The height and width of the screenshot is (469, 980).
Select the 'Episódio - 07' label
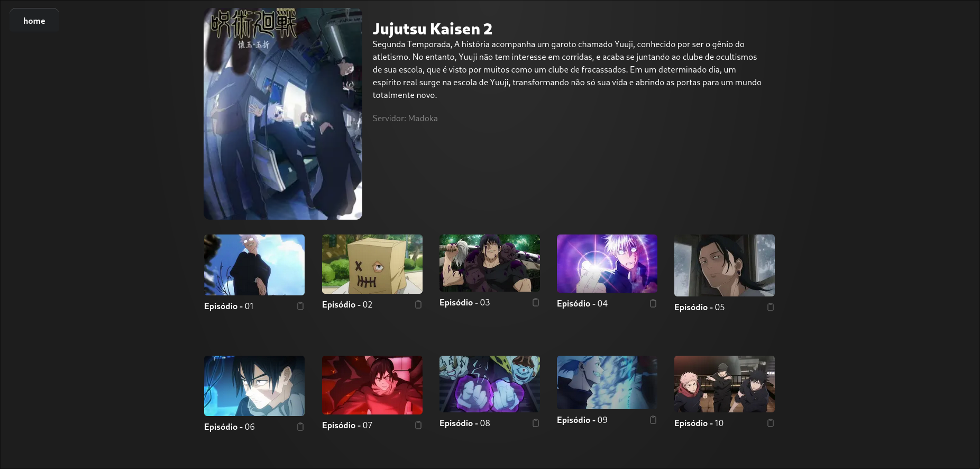click(347, 425)
